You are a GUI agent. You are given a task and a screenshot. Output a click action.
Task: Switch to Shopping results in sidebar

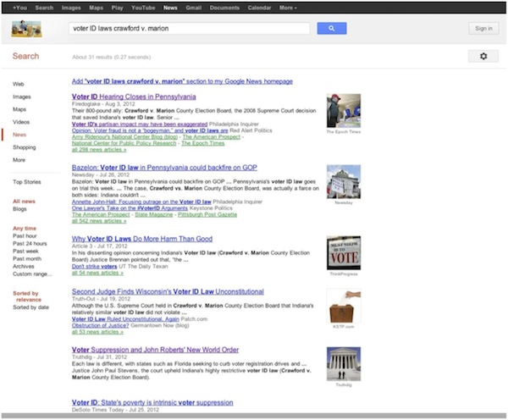point(25,147)
